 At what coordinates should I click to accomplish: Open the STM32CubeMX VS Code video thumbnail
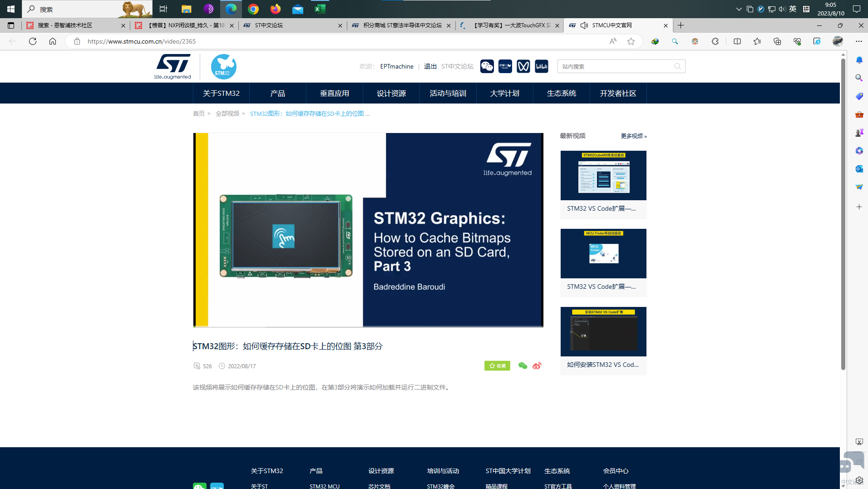click(x=603, y=175)
